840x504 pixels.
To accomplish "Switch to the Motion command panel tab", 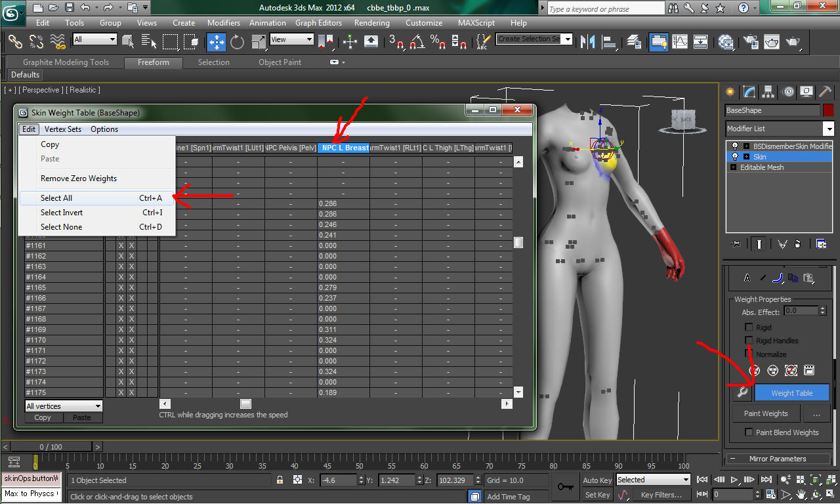I will [788, 92].
